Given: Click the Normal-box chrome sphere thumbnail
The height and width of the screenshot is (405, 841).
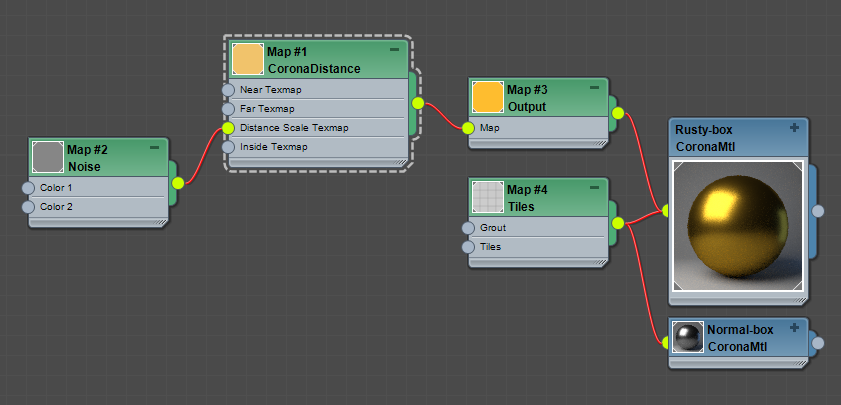Looking at the screenshot, I should pos(688,337).
